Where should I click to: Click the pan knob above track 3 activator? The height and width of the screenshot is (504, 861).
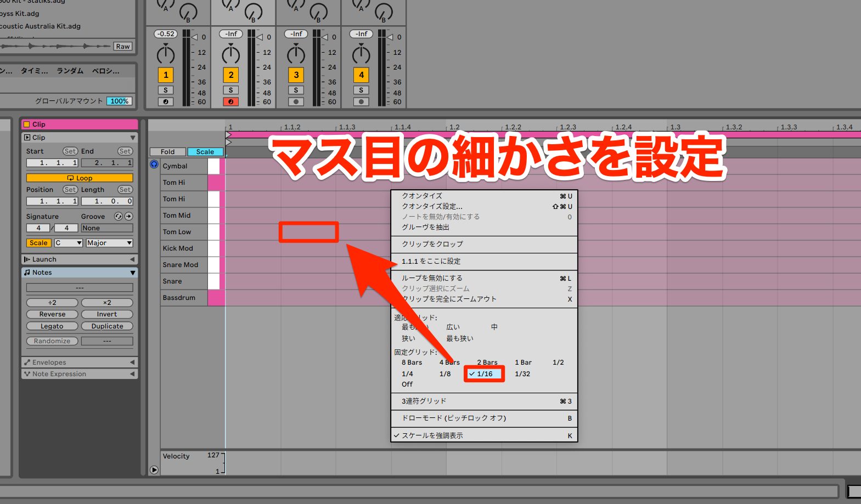coord(296,55)
